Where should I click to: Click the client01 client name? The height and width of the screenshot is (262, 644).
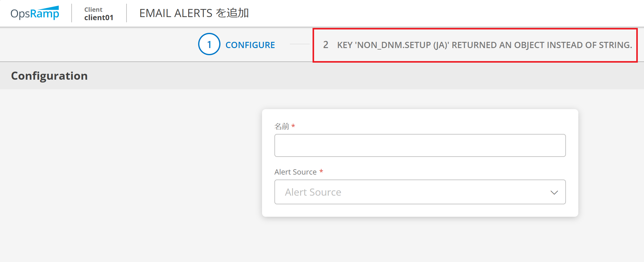[x=99, y=18]
